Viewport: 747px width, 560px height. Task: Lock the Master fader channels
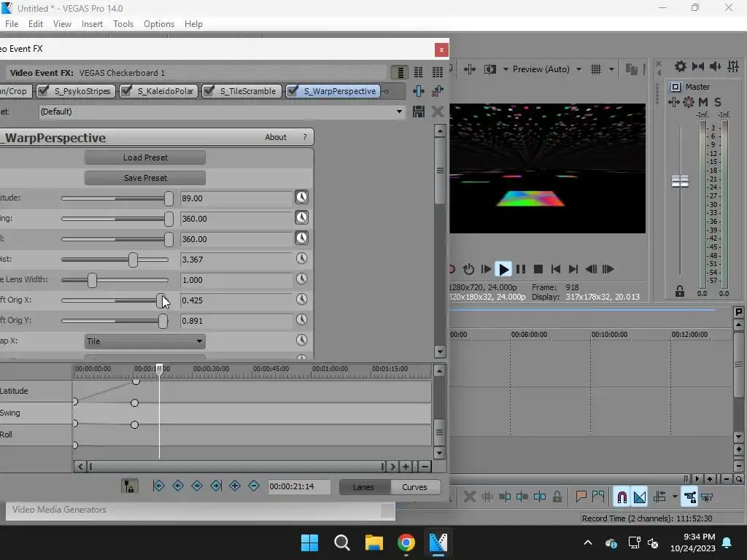[x=680, y=291]
